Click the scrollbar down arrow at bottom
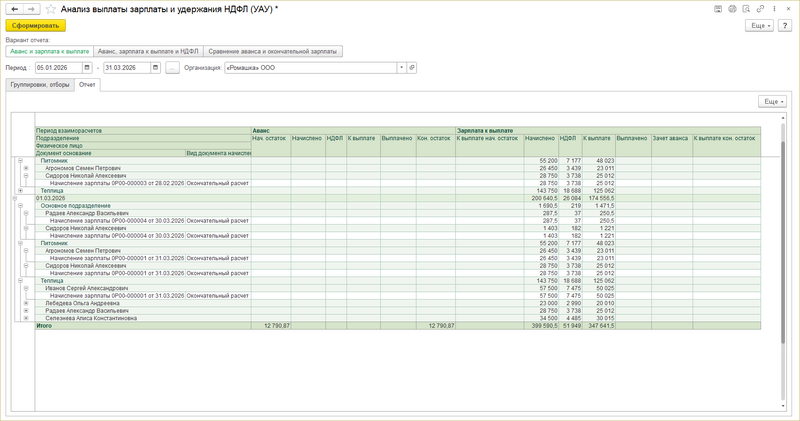 click(783, 406)
